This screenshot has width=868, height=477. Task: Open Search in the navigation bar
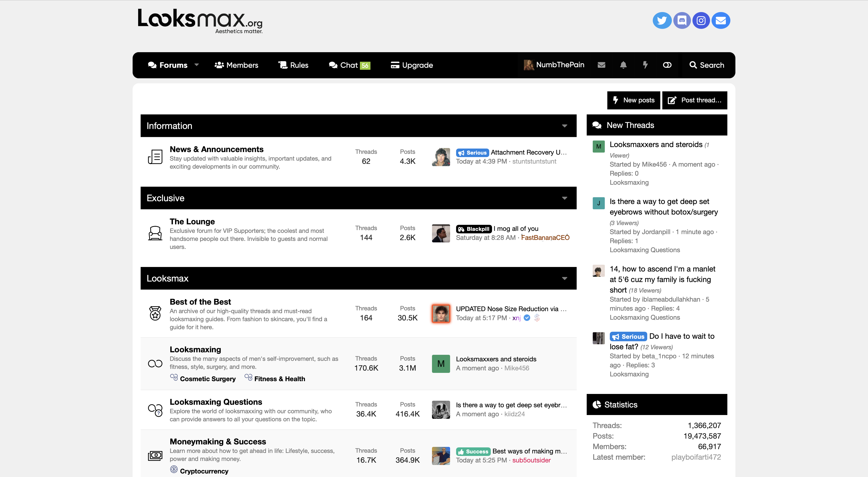[707, 65]
